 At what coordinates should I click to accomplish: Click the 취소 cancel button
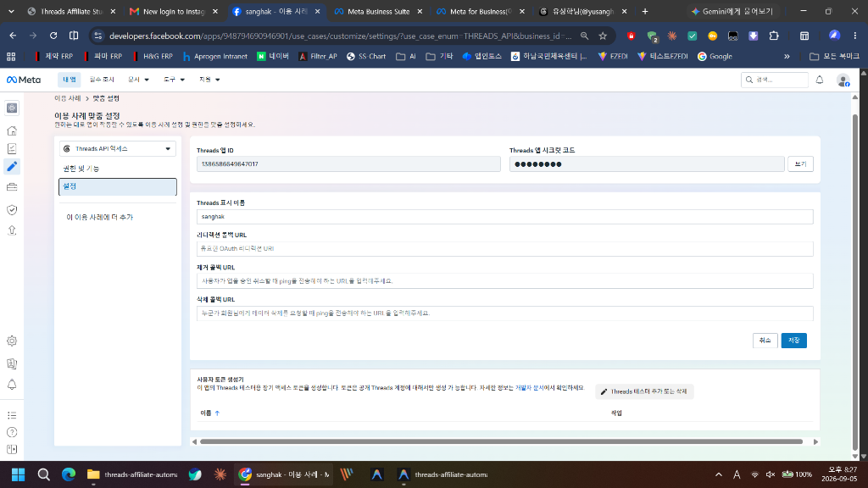point(765,341)
